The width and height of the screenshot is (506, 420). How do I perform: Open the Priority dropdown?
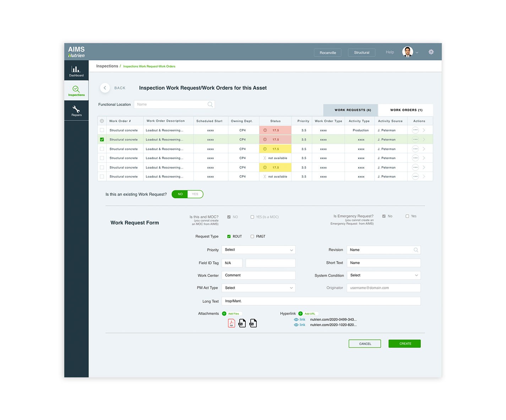tap(259, 250)
